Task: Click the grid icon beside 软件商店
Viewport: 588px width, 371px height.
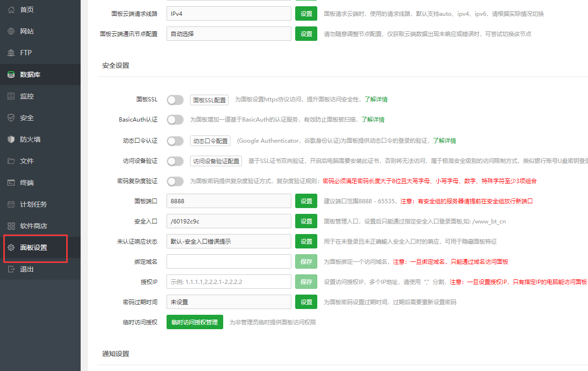Action: click(11, 226)
